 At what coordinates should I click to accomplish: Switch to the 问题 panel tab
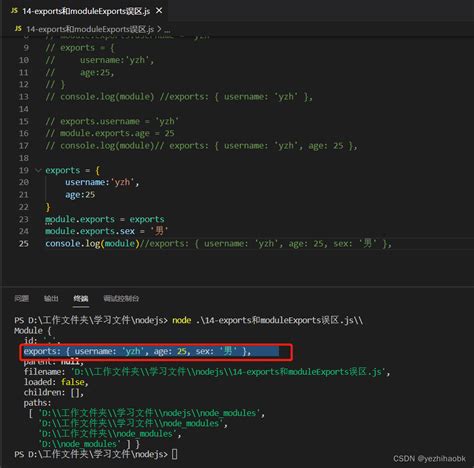point(22,298)
